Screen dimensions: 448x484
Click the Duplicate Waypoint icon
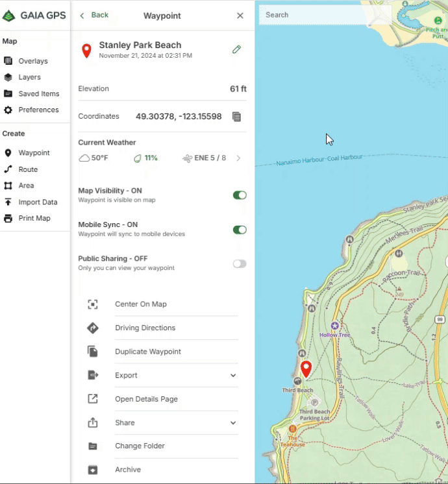pos(93,352)
